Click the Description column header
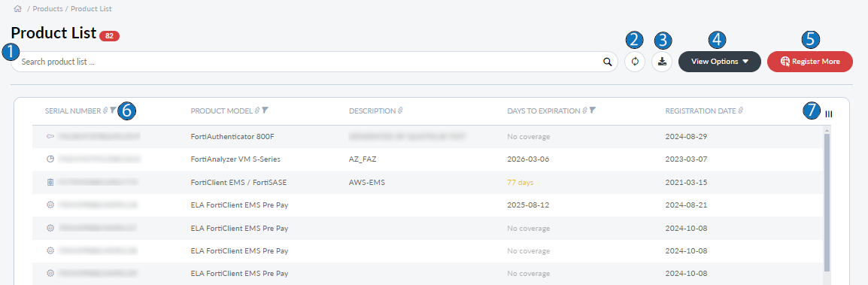 click(372, 111)
